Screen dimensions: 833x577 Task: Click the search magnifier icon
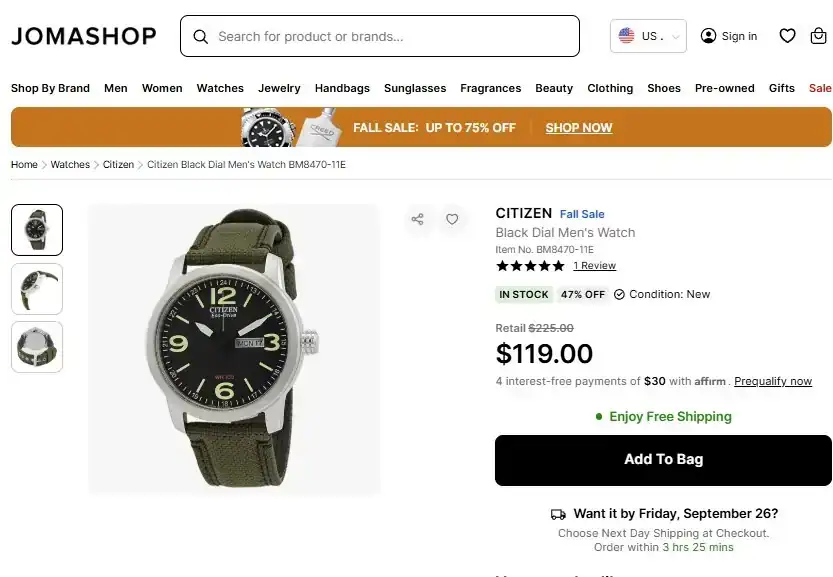201,37
